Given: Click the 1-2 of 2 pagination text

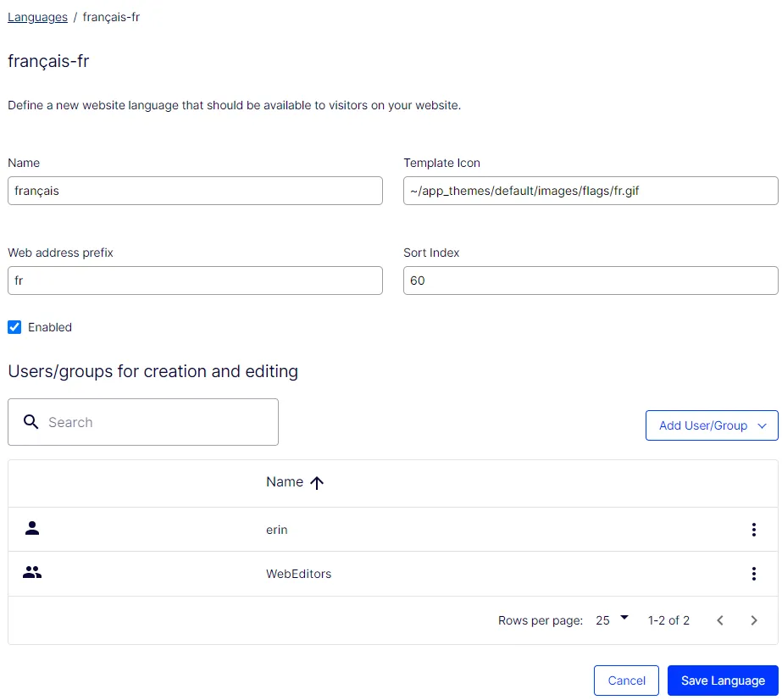Looking at the screenshot, I should pos(668,620).
